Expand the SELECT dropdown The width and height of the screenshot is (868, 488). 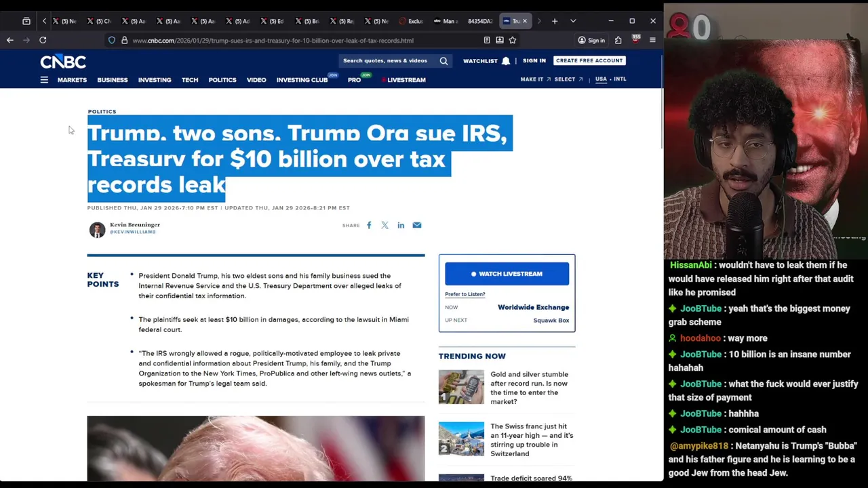click(568, 79)
